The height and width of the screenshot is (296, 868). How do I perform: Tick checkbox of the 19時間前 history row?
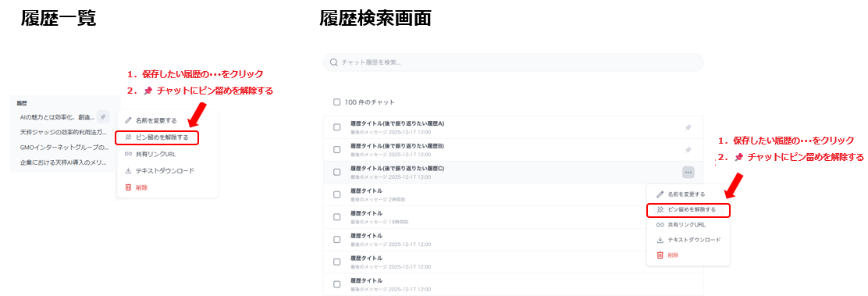[336, 217]
